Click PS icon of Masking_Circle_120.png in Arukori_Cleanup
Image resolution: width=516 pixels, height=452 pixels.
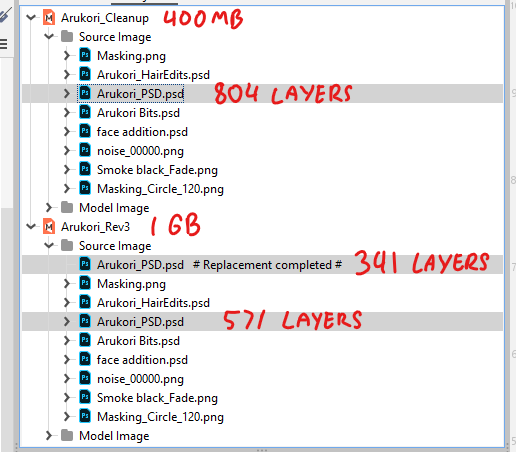tap(85, 188)
